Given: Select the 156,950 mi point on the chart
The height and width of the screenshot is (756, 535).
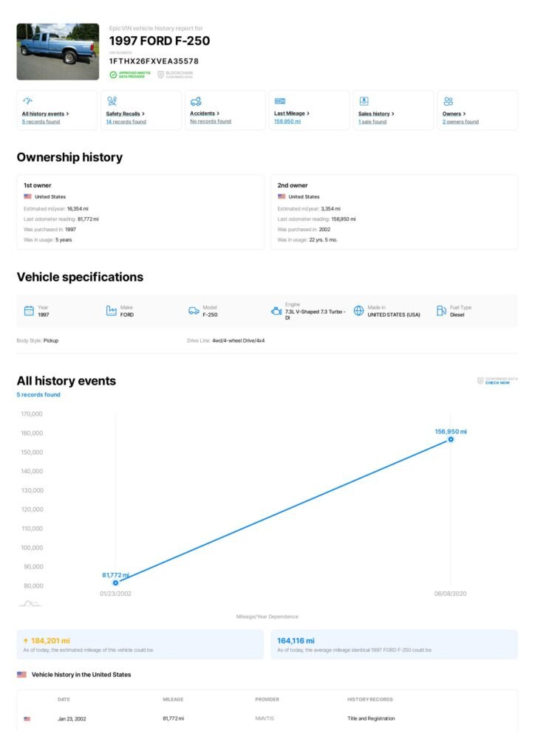Looking at the screenshot, I should (x=451, y=439).
